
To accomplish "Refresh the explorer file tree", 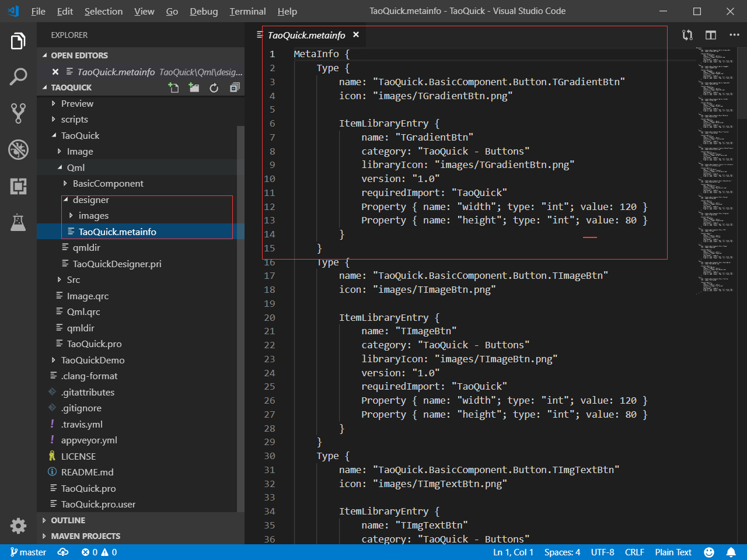I will 214,87.
